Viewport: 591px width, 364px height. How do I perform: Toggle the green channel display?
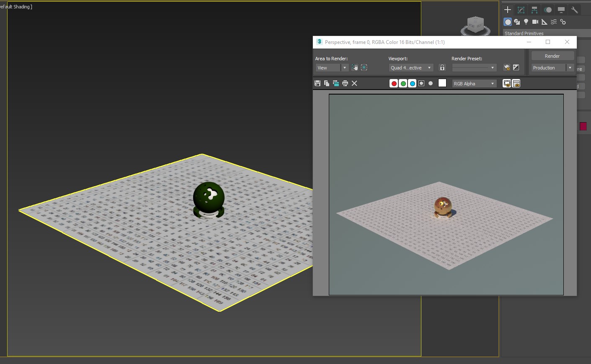[403, 83]
